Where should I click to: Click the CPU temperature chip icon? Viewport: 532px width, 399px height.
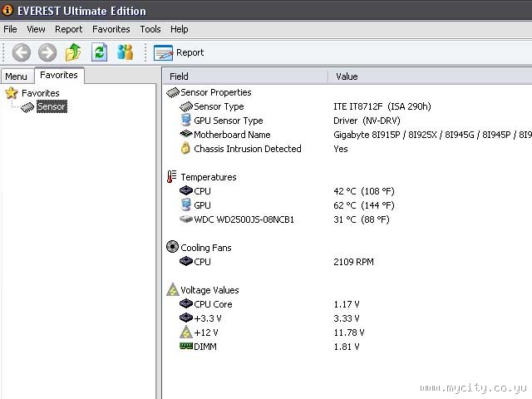[x=186, y=190]
